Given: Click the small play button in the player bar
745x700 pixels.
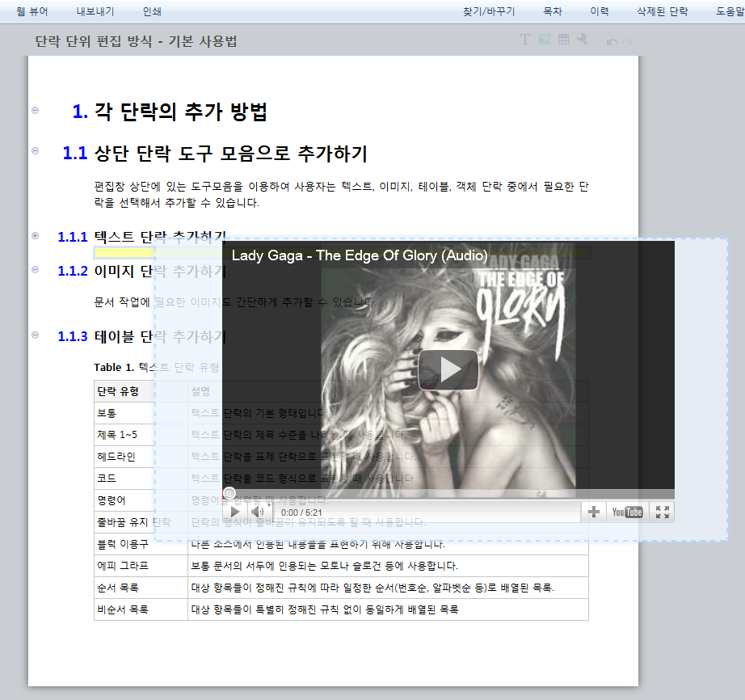Looking at the screenshot, I should [234, 512].
